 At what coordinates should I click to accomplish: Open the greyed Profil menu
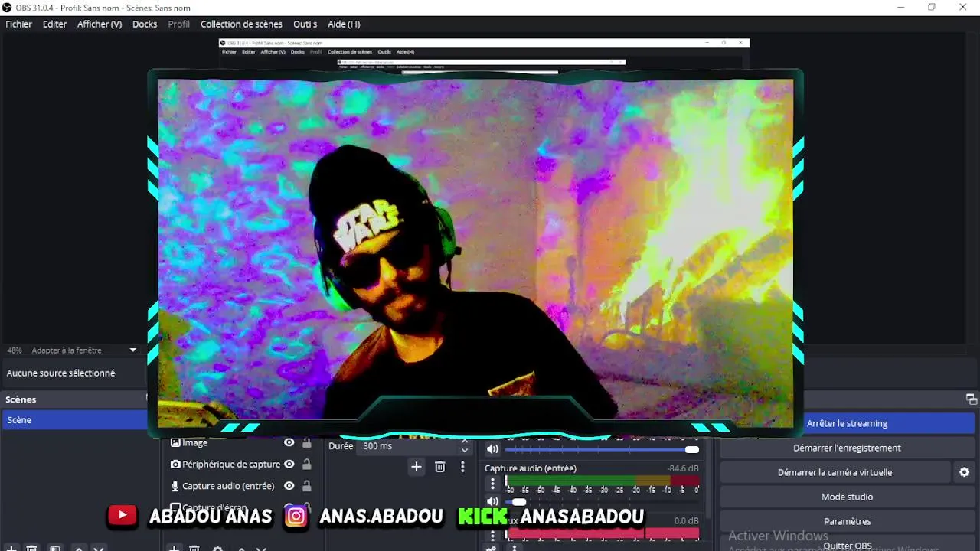(x=178, y=24)
